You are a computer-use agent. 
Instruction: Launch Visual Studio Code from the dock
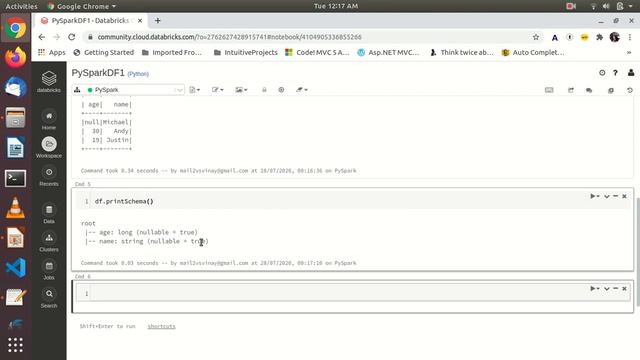pyautogui.click(x=15, y=268)
